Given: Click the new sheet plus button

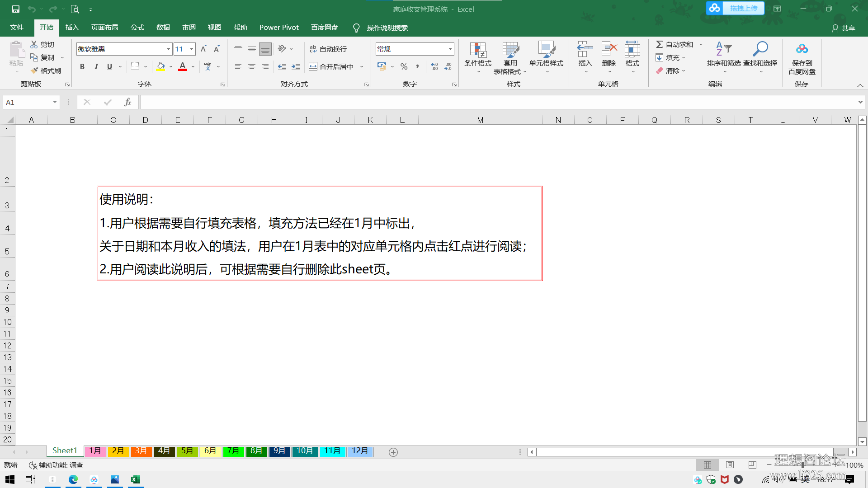Looking at the screenshot, I should [x=393, y=452].
